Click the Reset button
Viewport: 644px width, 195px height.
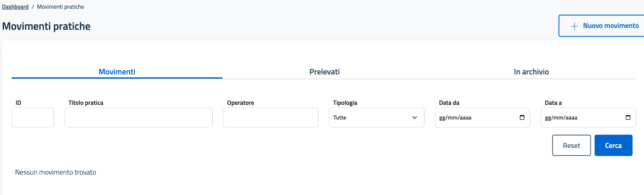pos(571,145)
